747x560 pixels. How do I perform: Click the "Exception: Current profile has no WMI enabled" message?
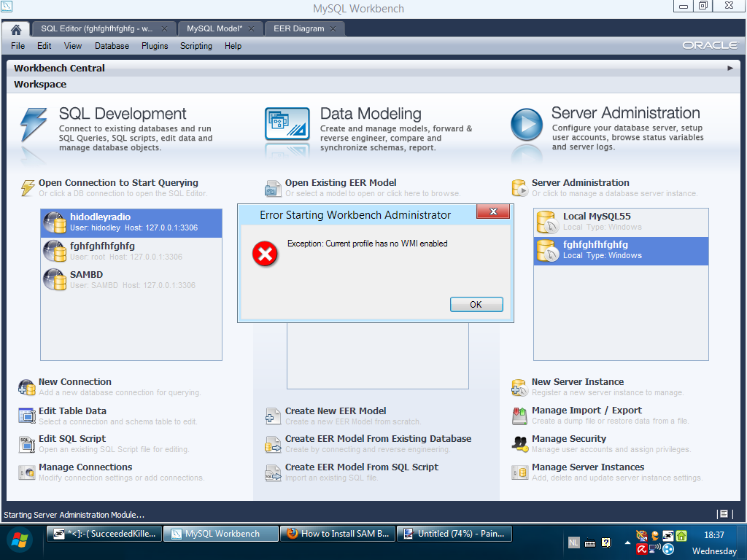click(368, 244)
